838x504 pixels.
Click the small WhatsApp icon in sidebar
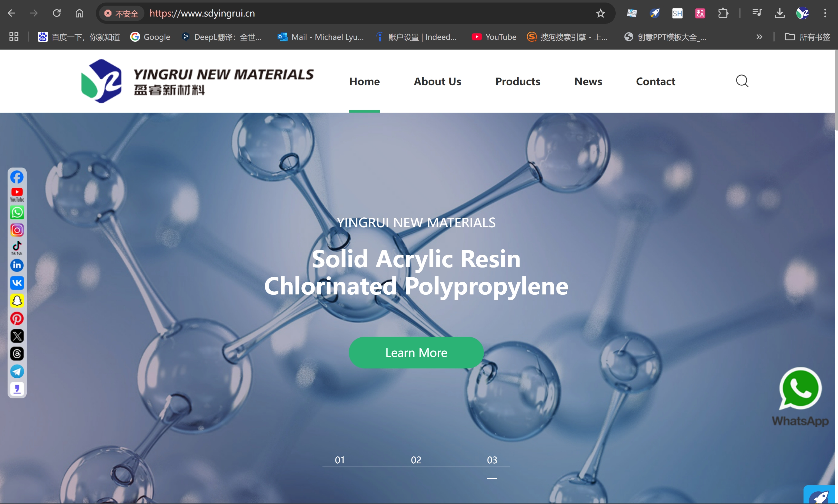click(17, 213)
